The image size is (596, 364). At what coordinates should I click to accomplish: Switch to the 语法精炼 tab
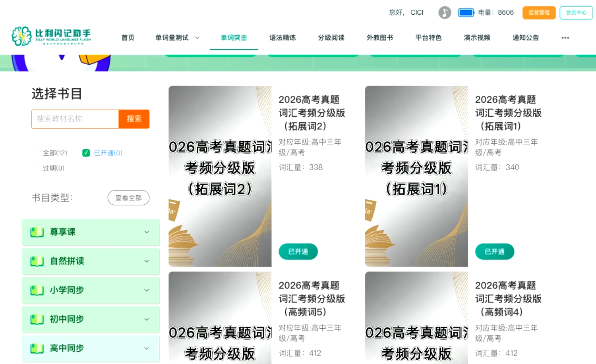tap(282, 38)
